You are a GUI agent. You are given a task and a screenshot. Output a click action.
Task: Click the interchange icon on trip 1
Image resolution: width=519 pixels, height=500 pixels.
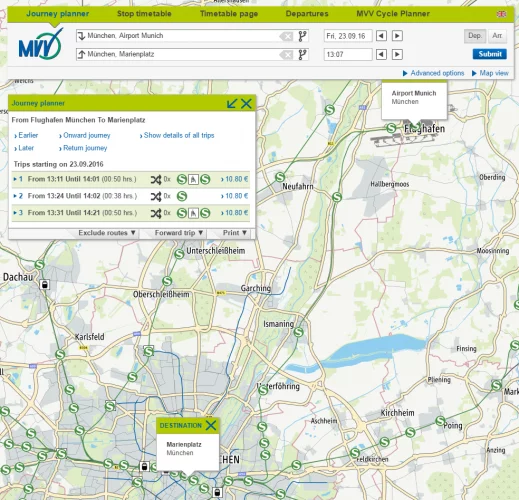(x=156, y=180)
